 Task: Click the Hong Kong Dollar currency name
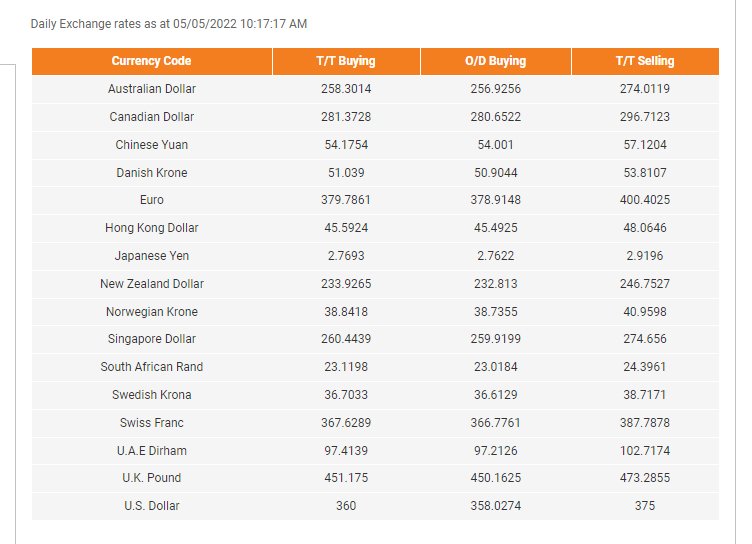coord(152,228)
